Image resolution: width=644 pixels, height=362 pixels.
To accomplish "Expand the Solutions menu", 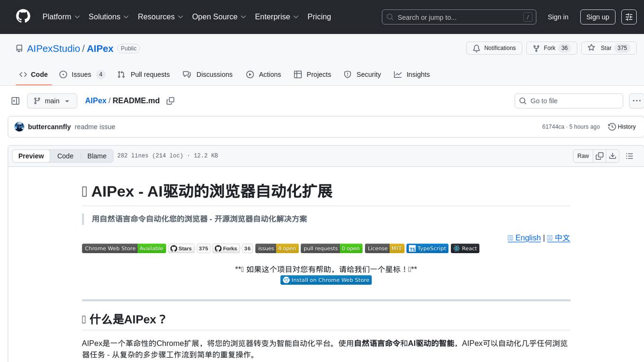I will (x=109, y=17).
